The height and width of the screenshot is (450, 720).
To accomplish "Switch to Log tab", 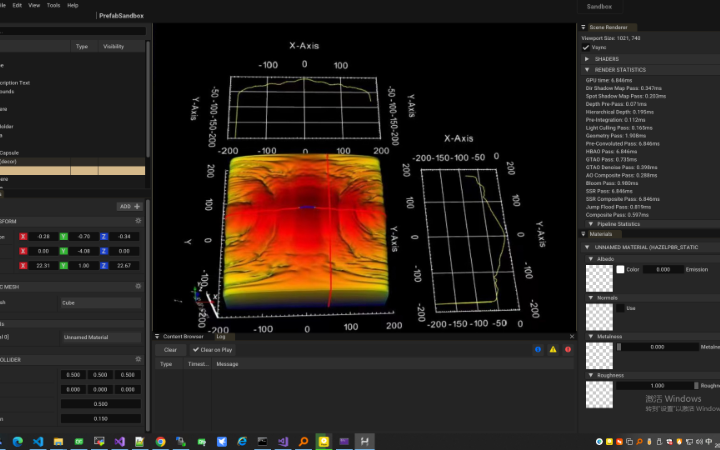I will [x=221, y=337].
